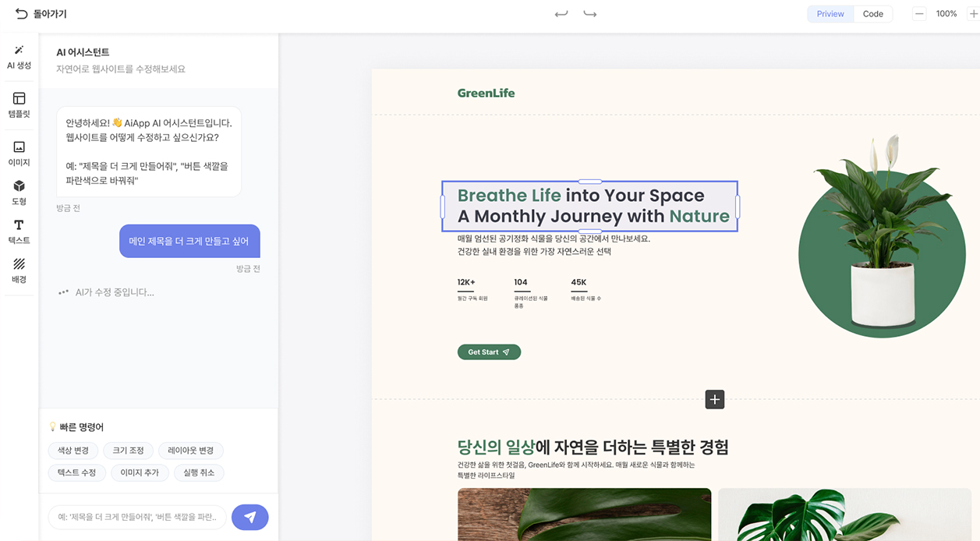Click the 실행 취소 quick command
This screenshot has height=541, width=980.
tap(200, 472)
